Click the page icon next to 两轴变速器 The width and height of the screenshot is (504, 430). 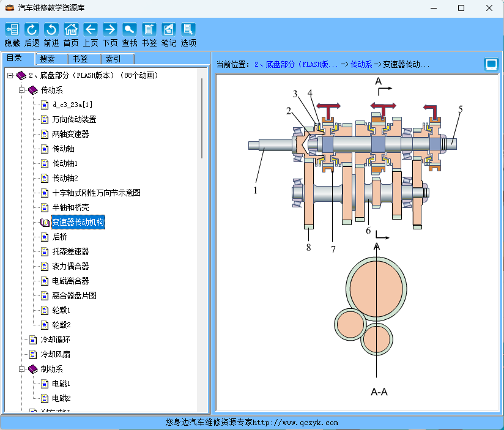pos(45,135)
